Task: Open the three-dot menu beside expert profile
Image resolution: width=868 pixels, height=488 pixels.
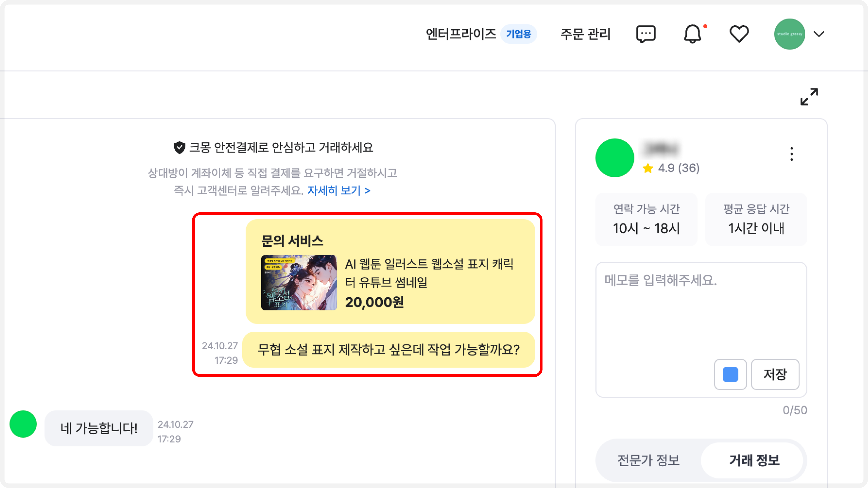Action: (792, 154)
